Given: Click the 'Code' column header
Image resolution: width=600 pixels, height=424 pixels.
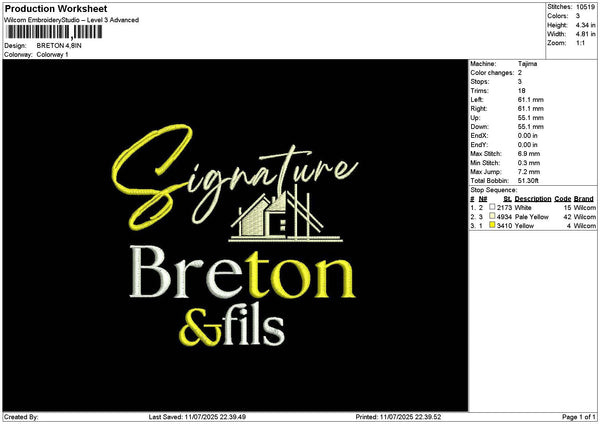Looking at the screenshot, I should point(562,199).
